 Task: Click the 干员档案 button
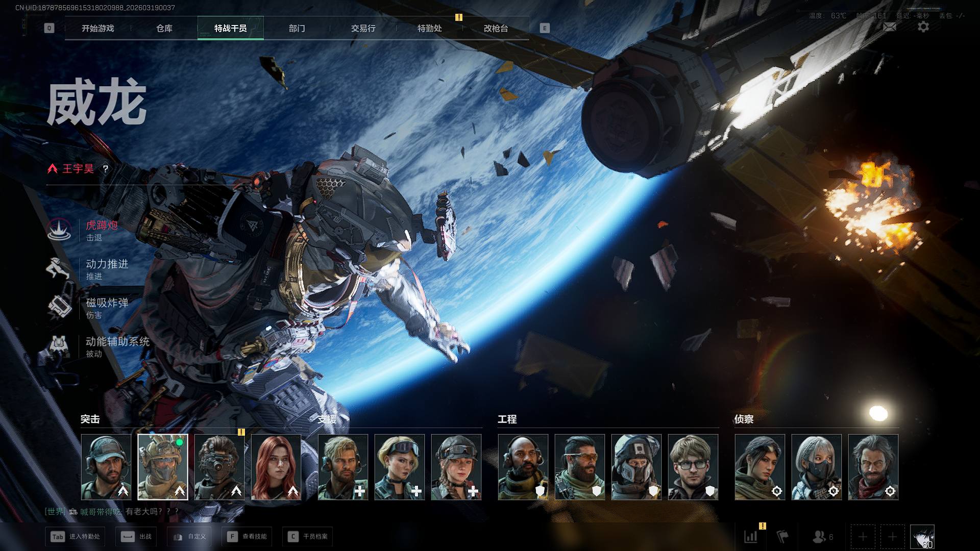pyautogui.click(x=308, y=537)
